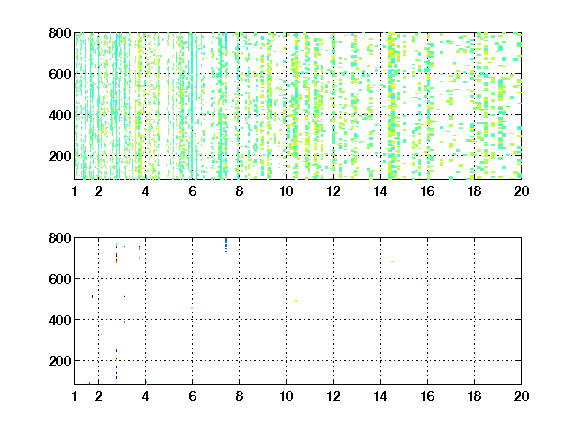Click x-axis tick label 10 under upper plot
The width and height of the screenshot is (576, 432).
pos(286,191)
